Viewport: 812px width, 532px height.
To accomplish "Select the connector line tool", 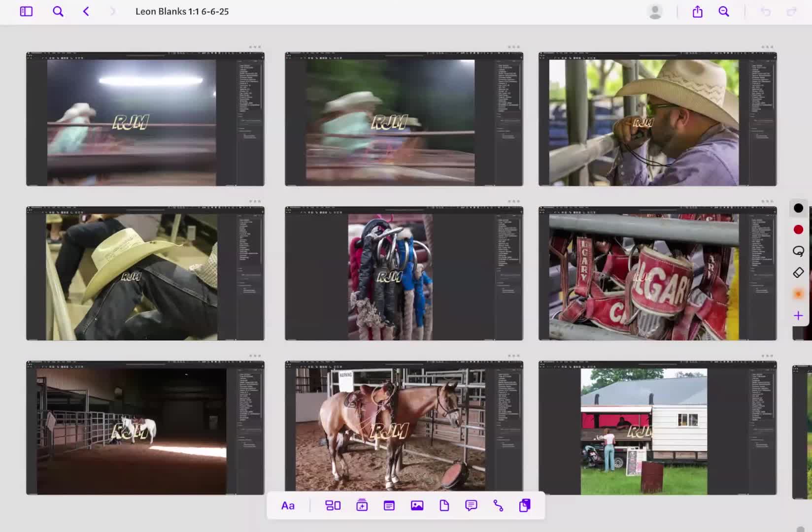I will point(498,505).
